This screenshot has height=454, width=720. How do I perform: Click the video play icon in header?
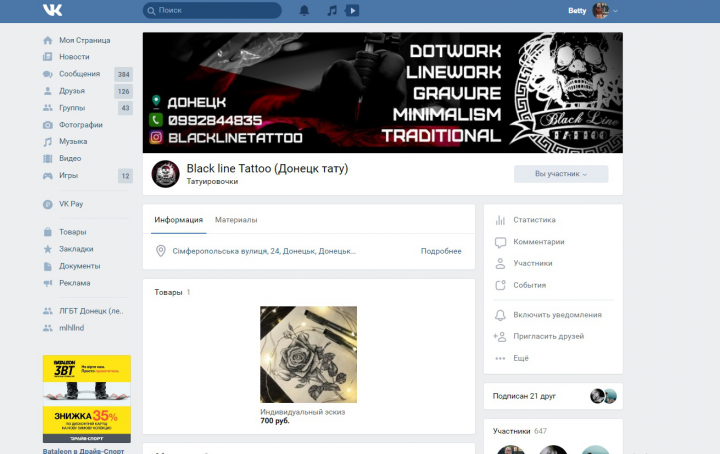pos(352,10)
